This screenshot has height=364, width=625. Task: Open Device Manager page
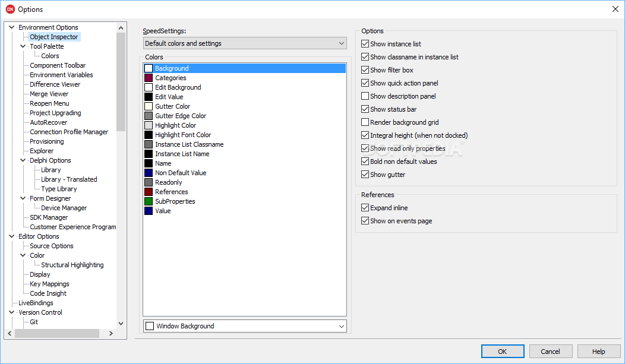[64, 208]
